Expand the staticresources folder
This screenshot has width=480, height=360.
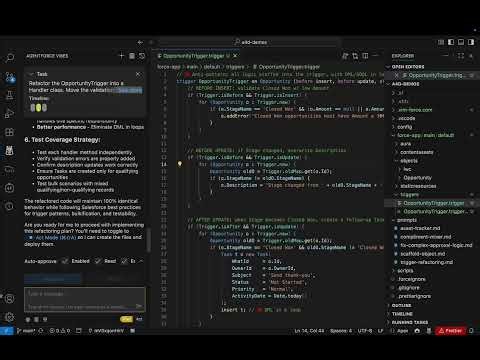[418, 186]
